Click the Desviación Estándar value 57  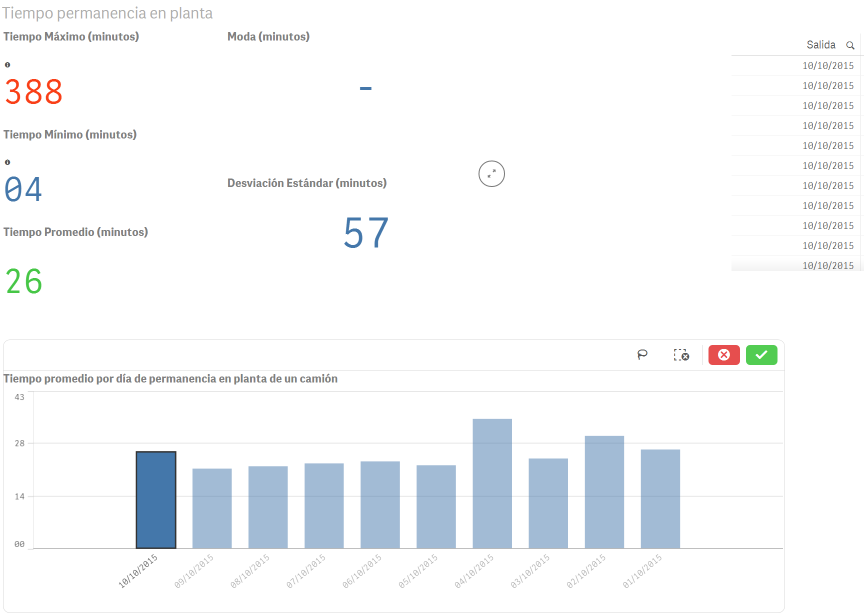366,233
